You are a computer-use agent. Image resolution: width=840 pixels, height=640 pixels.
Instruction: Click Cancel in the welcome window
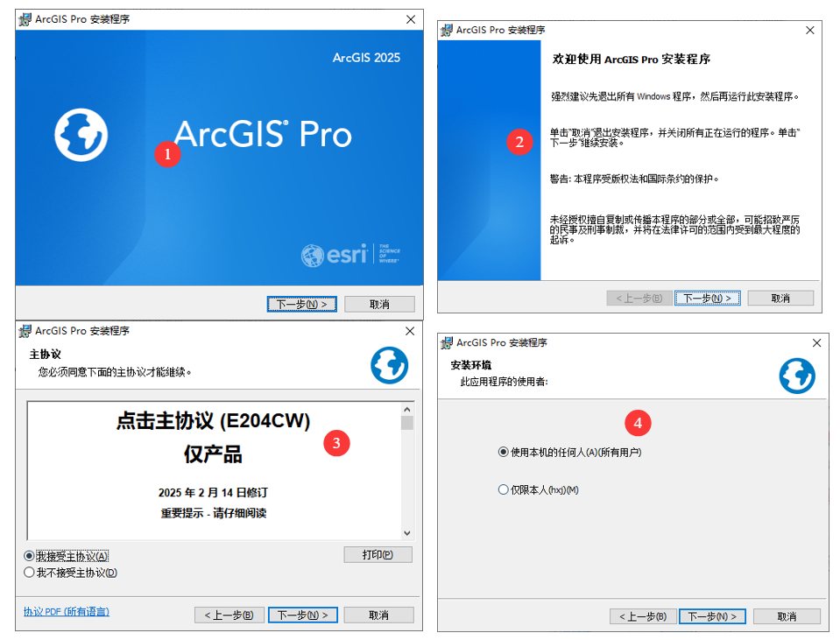pyautogui.click(x=780, y=298)
